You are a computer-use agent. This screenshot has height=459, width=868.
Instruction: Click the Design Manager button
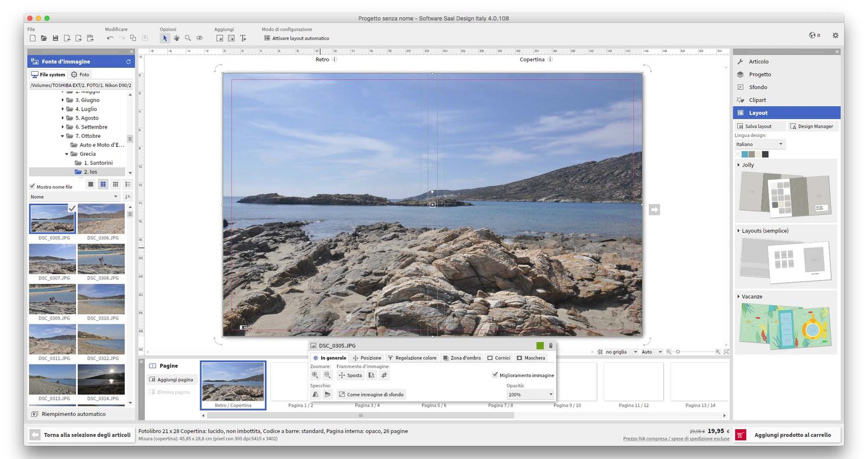click(x=812, y=126)
